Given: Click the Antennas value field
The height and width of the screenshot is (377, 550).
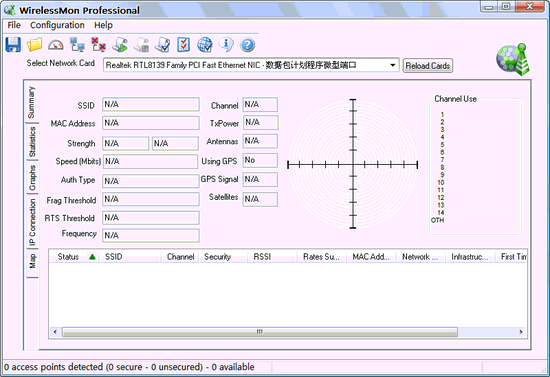Looking at the screenshot, I should (260, 141).
